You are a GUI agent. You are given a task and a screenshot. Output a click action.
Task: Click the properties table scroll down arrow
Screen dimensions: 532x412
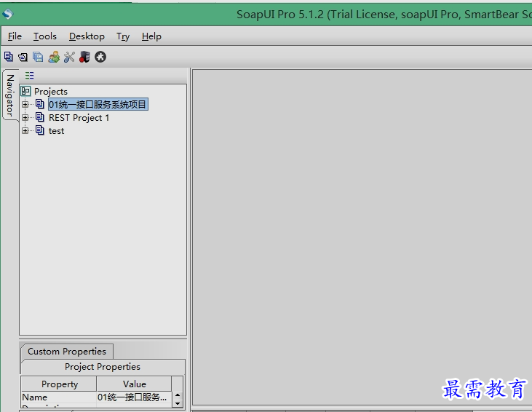(x=178, y=403)
